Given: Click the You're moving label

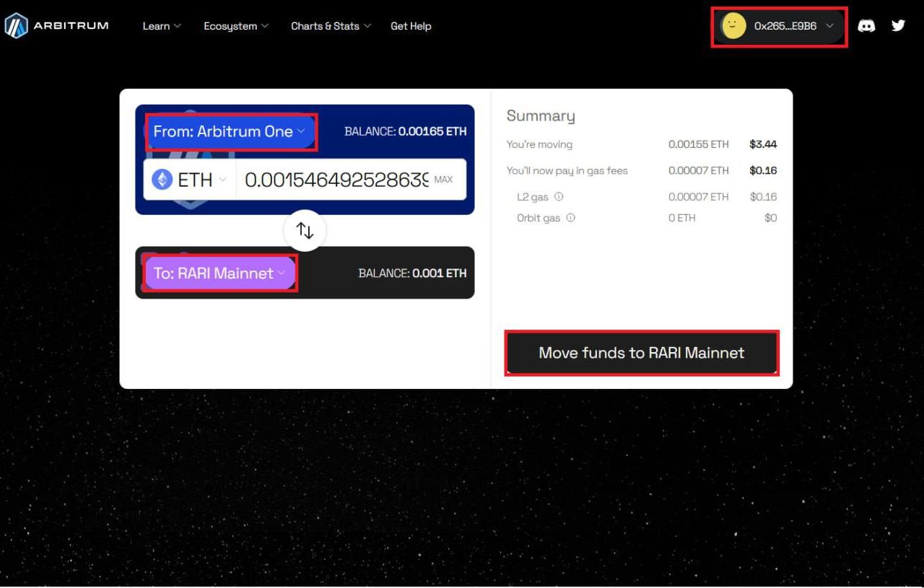Looking at the screenshot, I should 539,144.
